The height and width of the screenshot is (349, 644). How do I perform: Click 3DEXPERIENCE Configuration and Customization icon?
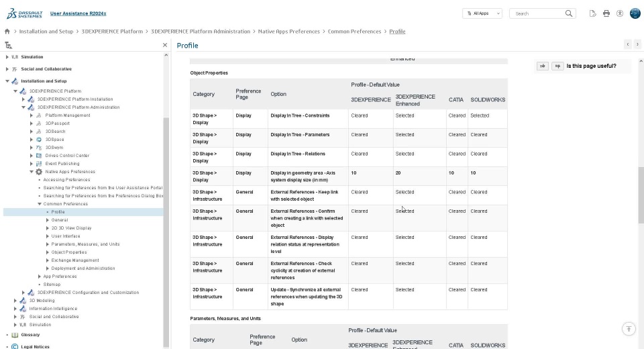[31, 293]
